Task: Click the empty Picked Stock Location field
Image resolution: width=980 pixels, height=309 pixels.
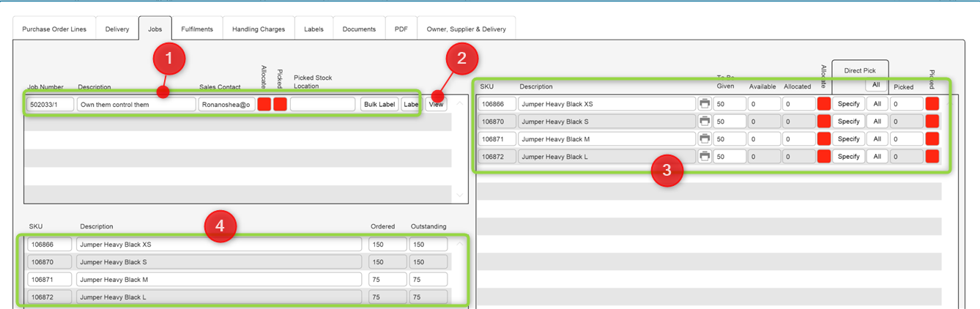Action: (322, 104)
